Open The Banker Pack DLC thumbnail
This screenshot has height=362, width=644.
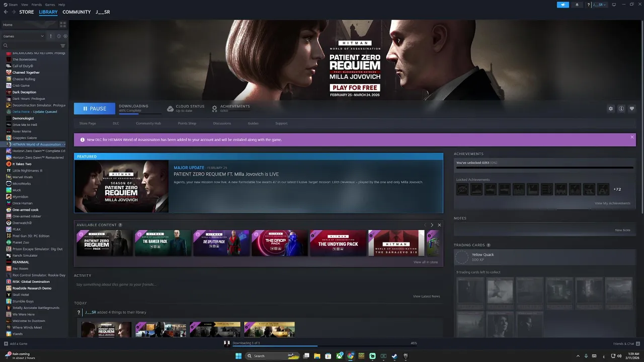click(x=163, y=243)
